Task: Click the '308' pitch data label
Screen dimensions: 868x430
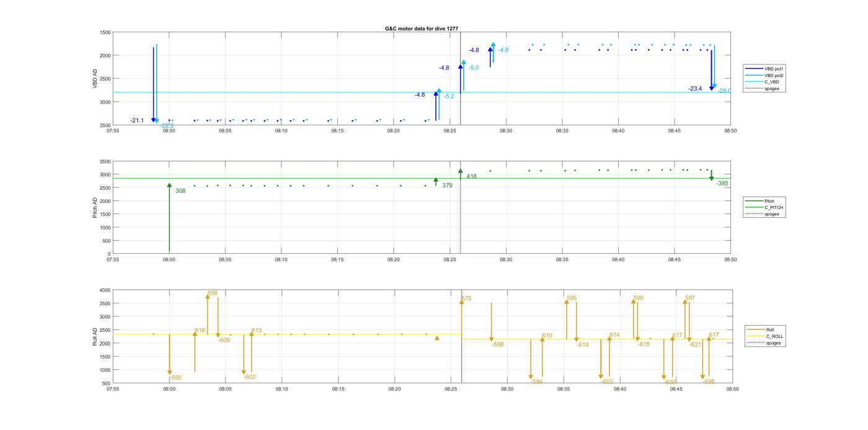Action: click(180, 191)
